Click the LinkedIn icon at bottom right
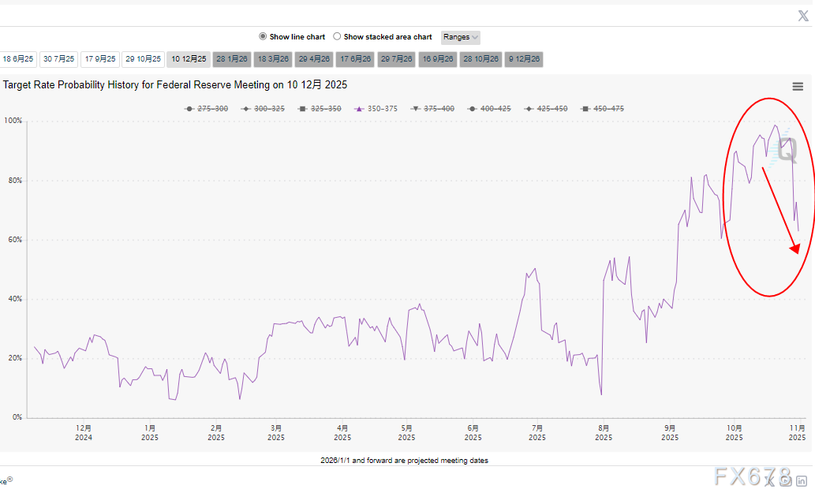Image resolution: width=815 pixels, height=504 pixels. point(801,481)
